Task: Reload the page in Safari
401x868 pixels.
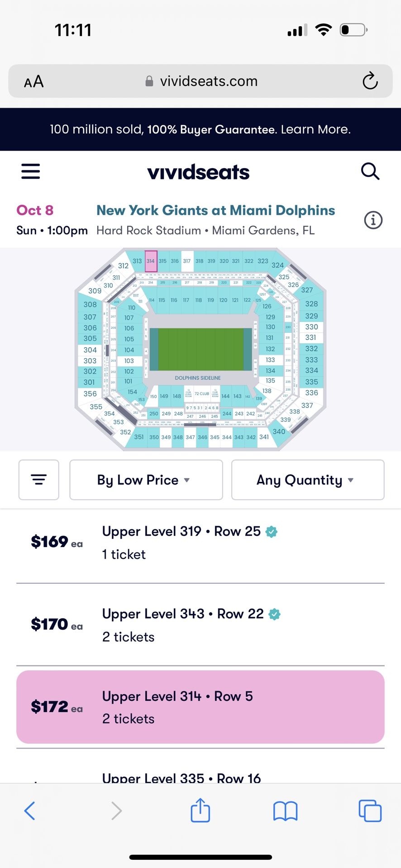Action: 370,81
